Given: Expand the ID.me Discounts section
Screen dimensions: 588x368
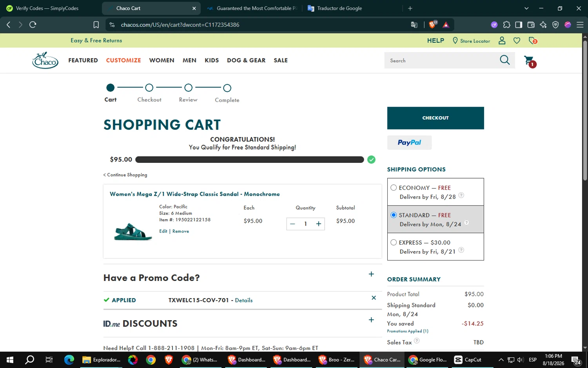Looking at the screenshot, I should click(x=371, y=320).
